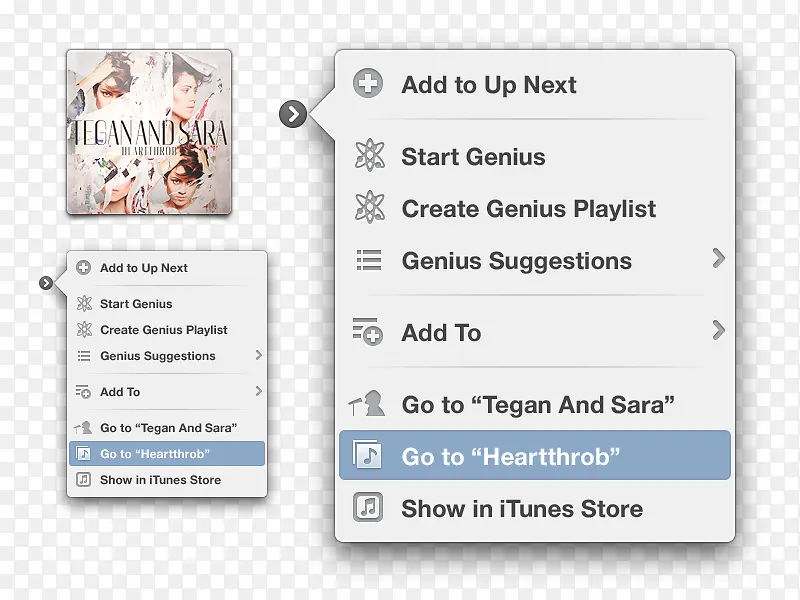Go to "Tegan And Sara" in small menu
800x600 pixels.
[167, 428]
